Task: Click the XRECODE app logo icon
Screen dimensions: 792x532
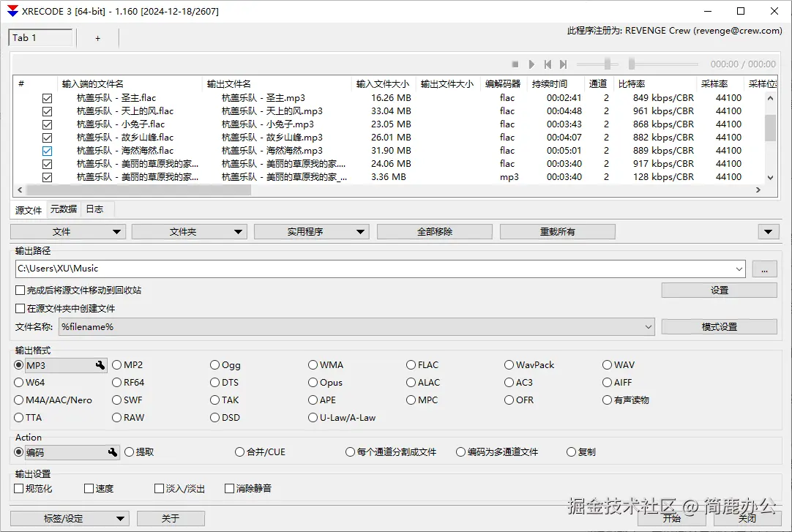Action: point(12,10)
